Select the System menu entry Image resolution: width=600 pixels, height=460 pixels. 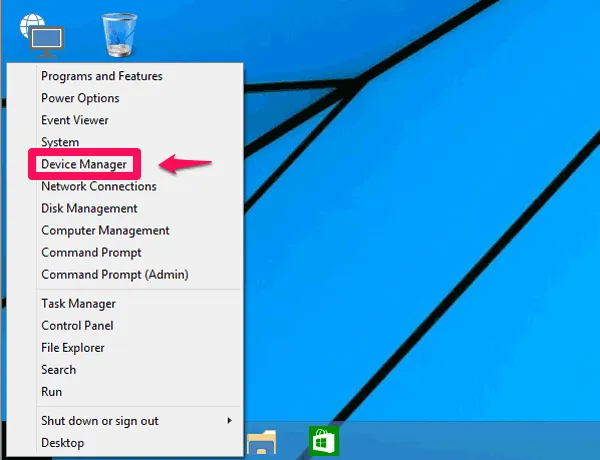pyautogui.click(x=60, y=142)
